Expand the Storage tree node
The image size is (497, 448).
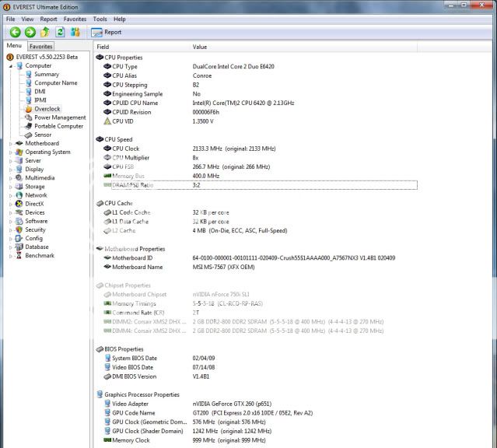pos(11,187)
